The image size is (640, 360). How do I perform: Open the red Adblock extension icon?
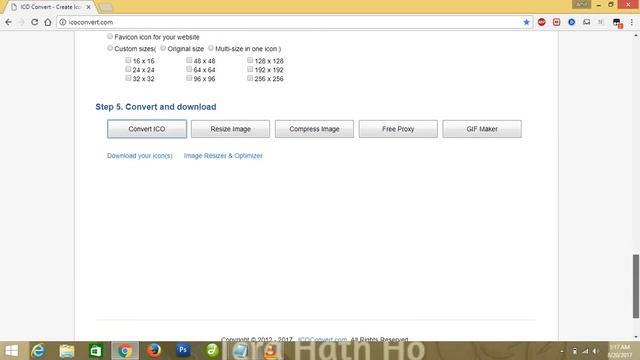(542, 22)
